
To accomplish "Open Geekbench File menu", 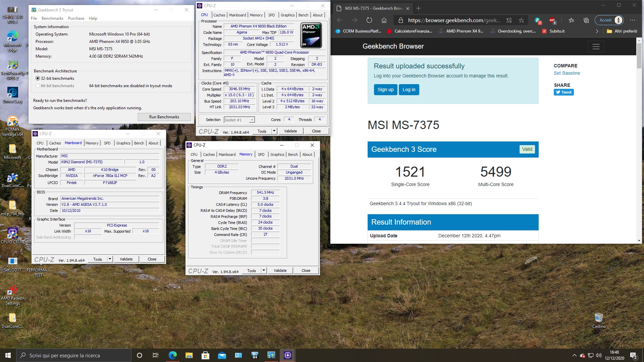I will [x=34, y=18].
